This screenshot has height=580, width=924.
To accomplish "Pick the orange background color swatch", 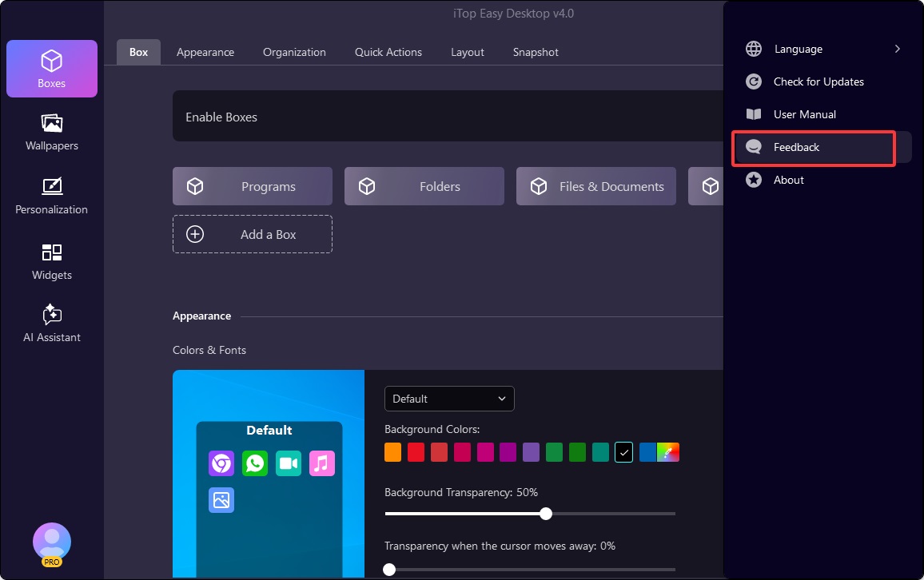I will tap(392, 452).
